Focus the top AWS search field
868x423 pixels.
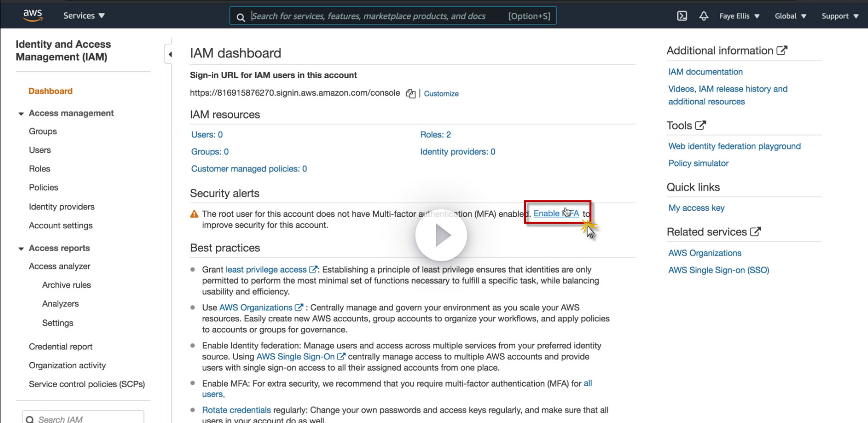[393, 16]
